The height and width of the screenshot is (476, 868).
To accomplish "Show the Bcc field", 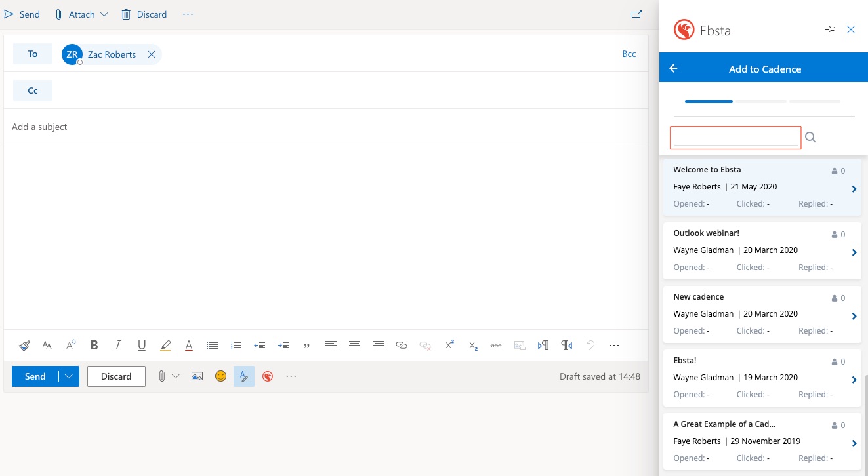I will [629, 54].
